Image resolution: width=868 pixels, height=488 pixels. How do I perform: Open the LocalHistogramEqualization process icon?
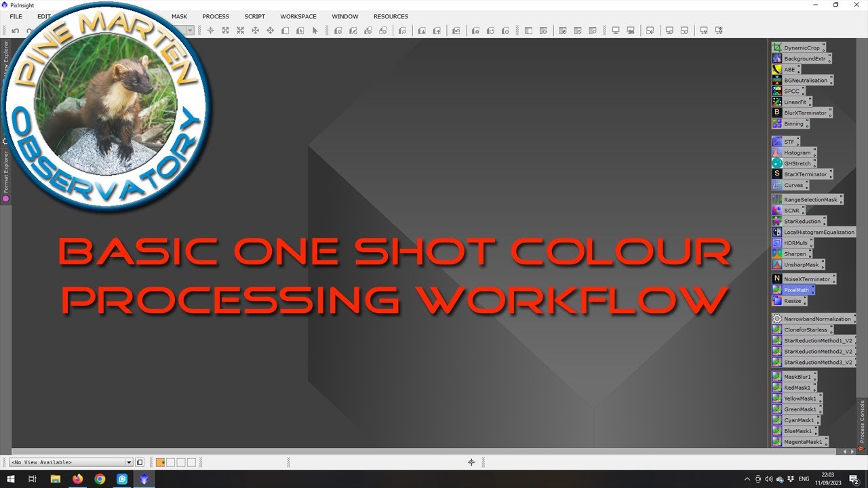point(814,232)
